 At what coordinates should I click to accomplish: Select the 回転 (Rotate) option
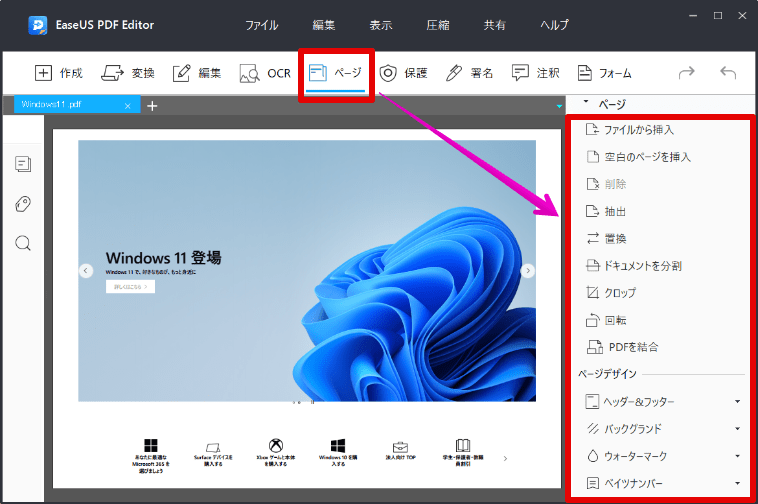coord(606,320)
